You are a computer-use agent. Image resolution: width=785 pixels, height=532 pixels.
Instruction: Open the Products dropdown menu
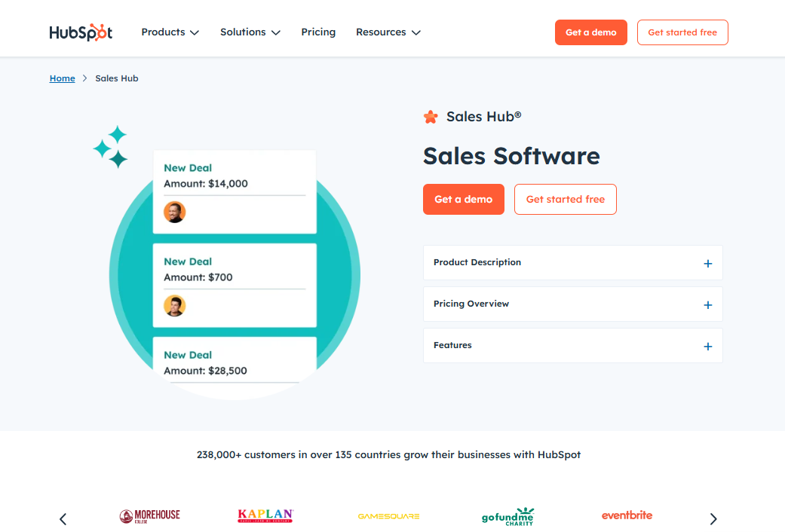click(x=170, y=32)
